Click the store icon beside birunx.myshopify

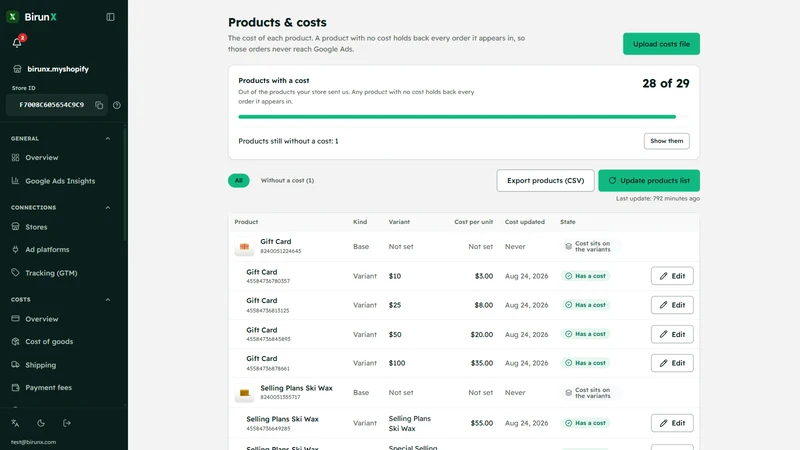(x=17, y=69)
